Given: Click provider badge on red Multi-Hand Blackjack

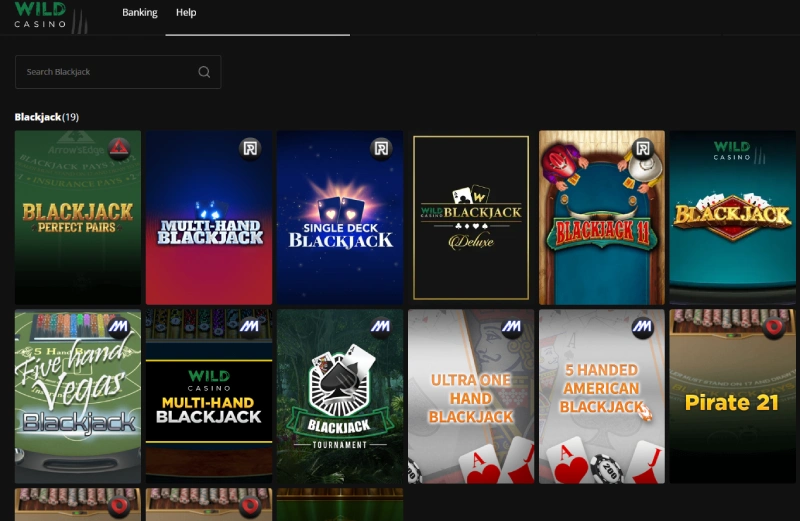Looking at the screenshot, I should (x=250, y=148).
